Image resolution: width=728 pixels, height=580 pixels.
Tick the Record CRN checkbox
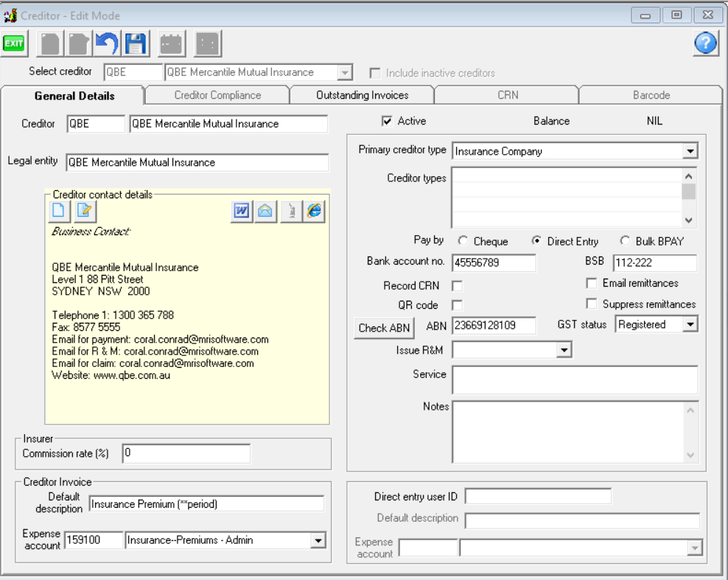[x=458, y=286]
